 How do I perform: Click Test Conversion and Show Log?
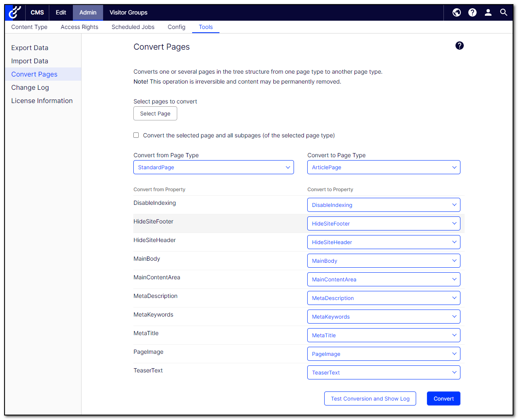click(370, 398)
